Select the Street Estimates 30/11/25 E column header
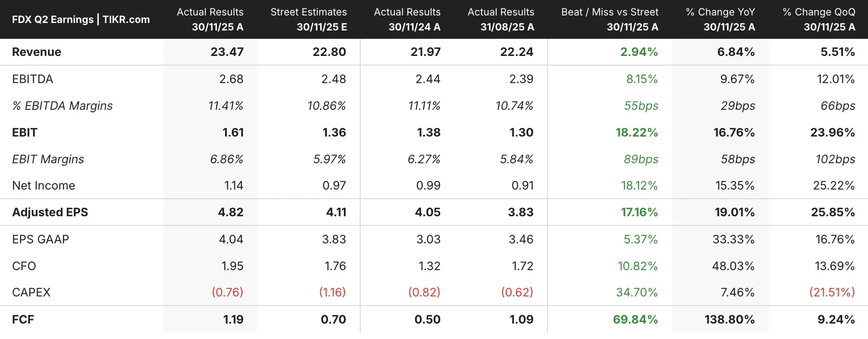 pos(309,20)
